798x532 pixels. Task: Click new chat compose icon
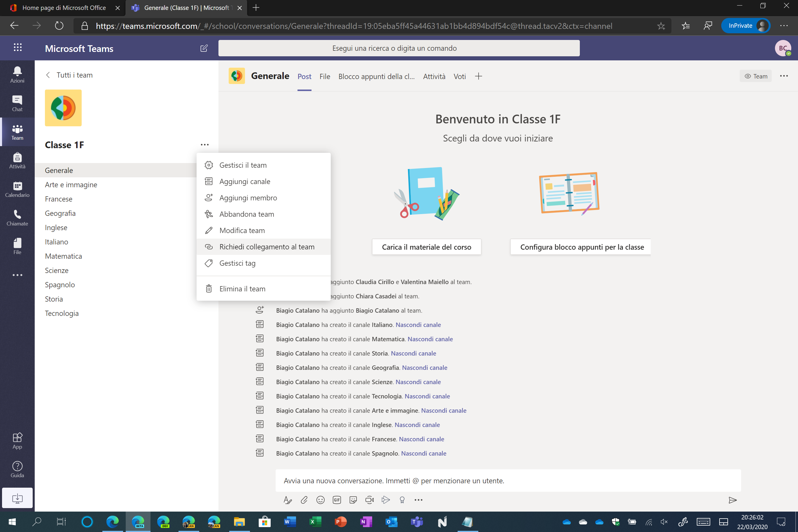pyautogui.click(x=204, y=48)
